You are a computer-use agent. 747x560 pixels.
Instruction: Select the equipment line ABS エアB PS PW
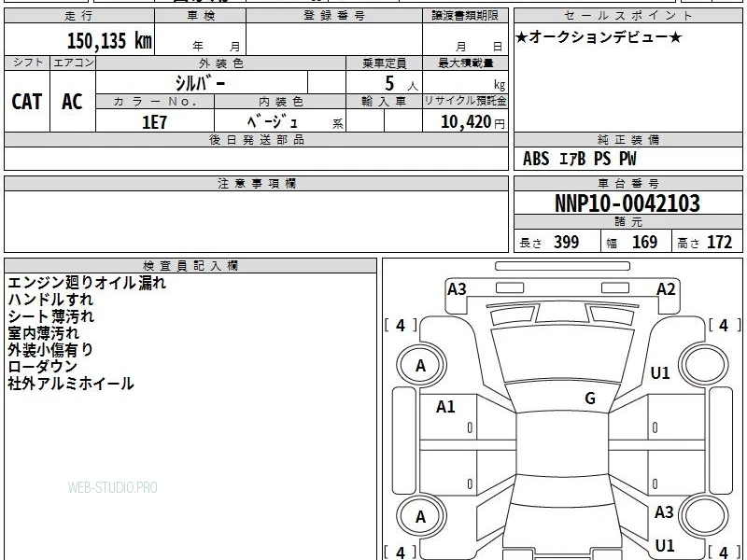point(579,159)
